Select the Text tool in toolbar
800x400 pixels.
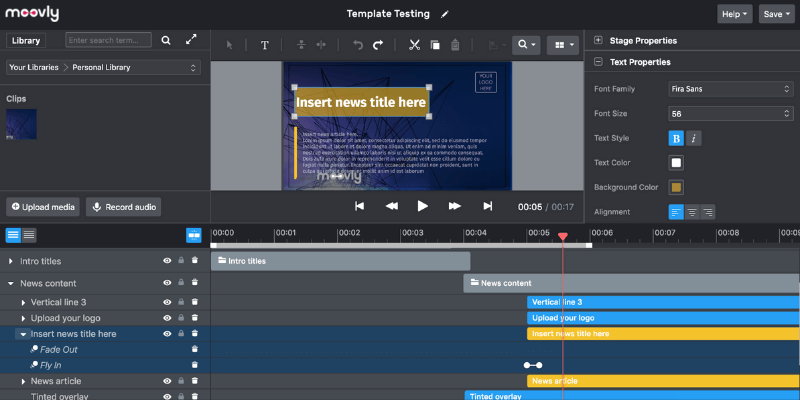265,45
